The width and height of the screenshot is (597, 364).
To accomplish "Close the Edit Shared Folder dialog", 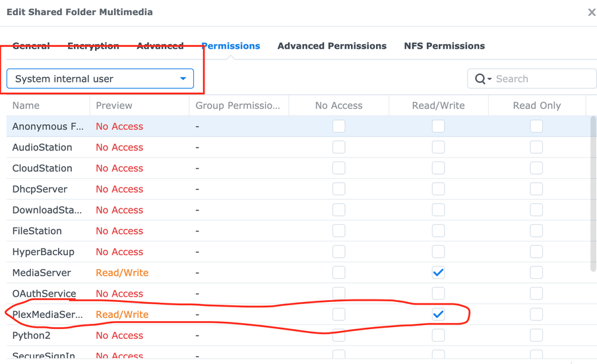I will coord(592,13).
